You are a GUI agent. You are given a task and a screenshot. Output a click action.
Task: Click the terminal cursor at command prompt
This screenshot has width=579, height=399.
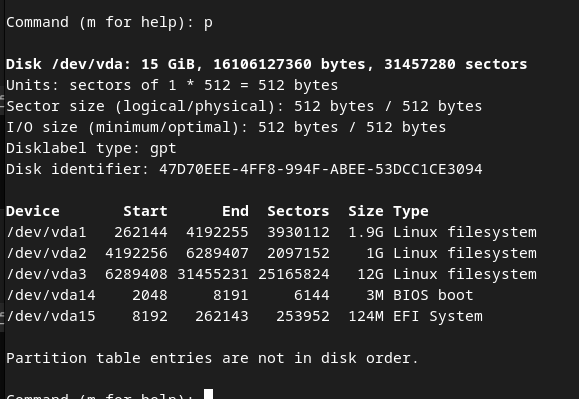click(209, 394)
